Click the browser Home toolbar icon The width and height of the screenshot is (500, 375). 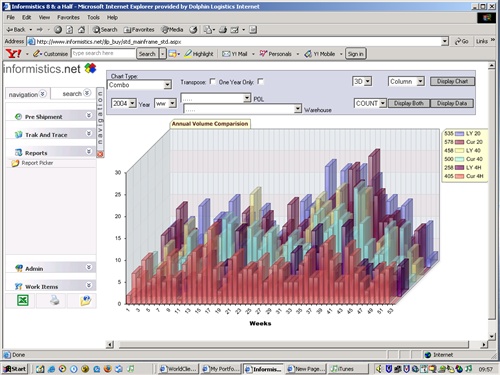pos(81,30)
